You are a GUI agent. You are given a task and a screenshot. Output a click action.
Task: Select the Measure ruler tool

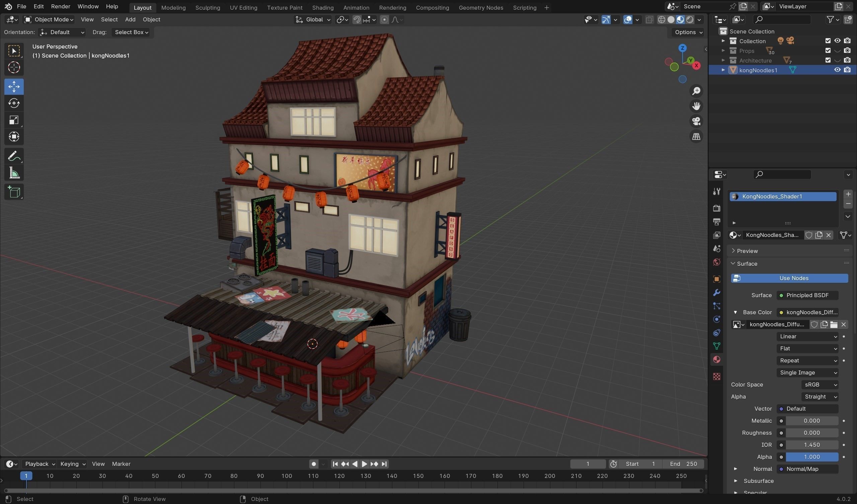14,173
